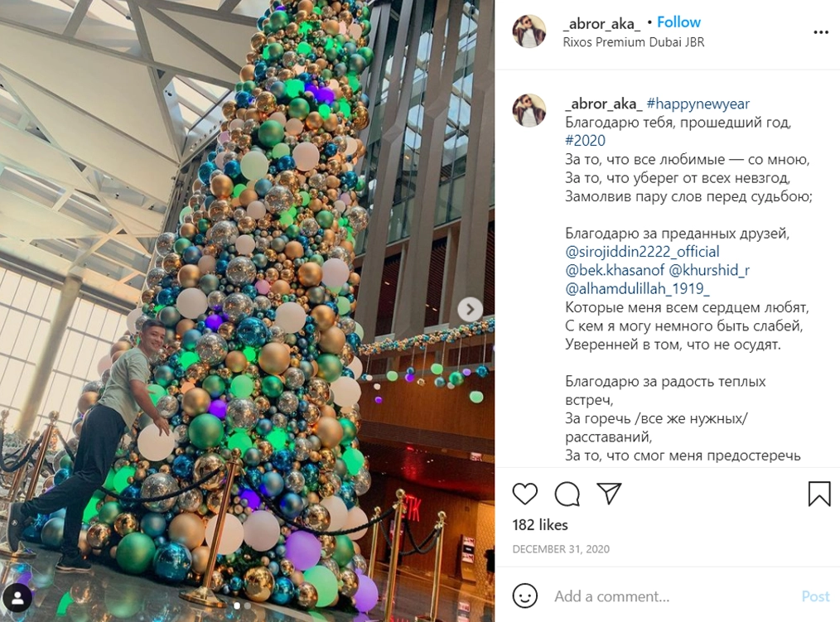The width and height of the screenshot is (840, 622).
Task: Open profile picture in post header
Action: 529,31
